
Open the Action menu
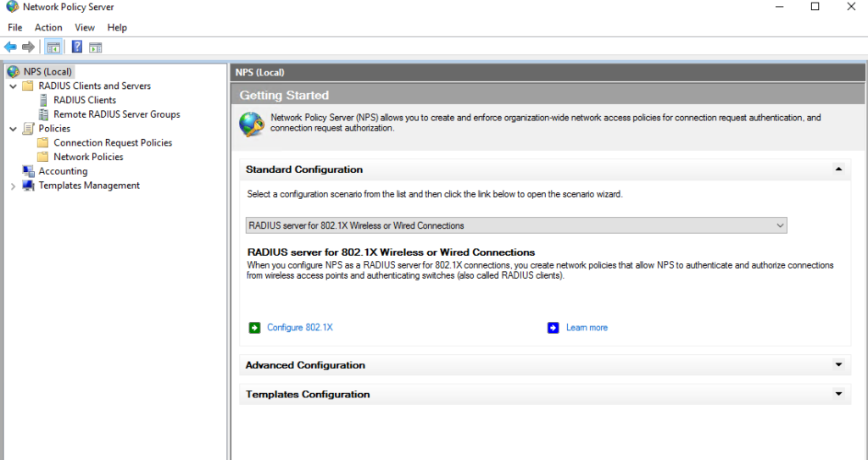click(x=48, y=27)
